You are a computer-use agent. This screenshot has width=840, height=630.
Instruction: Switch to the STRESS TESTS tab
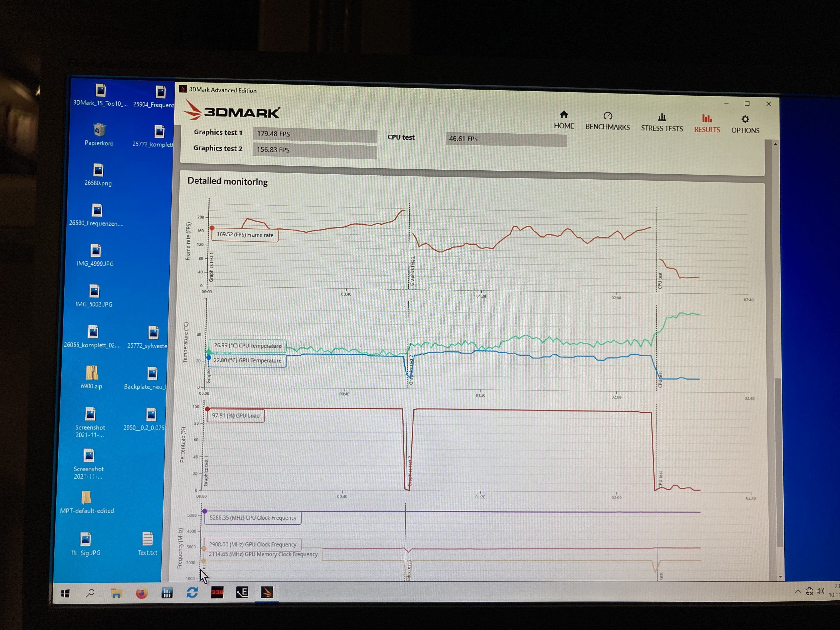(661, 123)
